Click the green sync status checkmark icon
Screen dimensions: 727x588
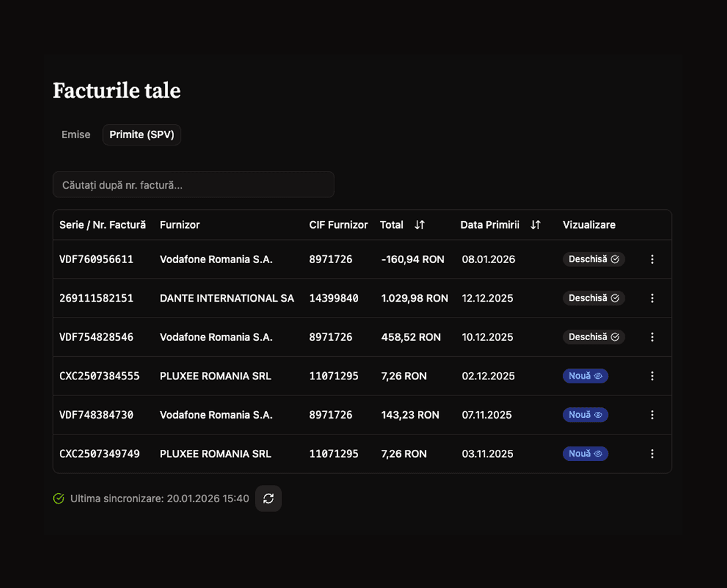pos(58,498)
